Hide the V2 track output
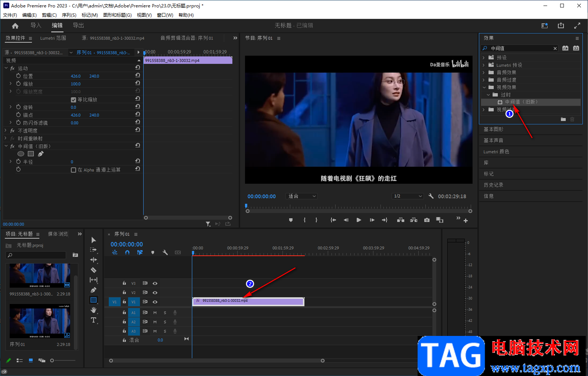Screen dimensions: 588x376 pos(155,292)
